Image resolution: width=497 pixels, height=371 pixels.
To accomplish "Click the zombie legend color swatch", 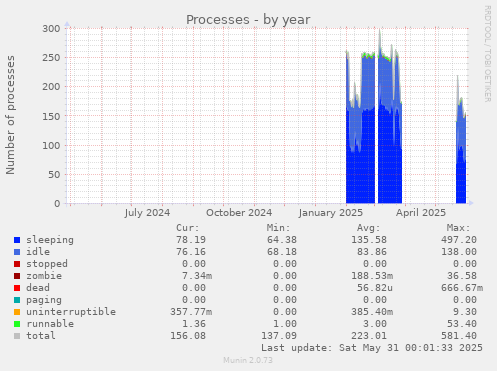I will (x=17, y=276).
